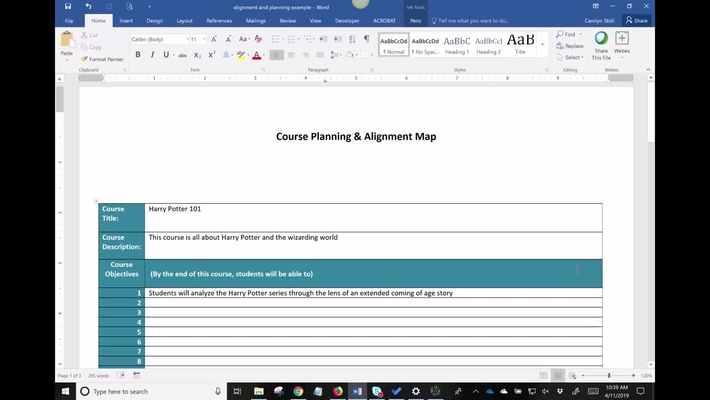Click the Tell me what you want to do box
This screenshot has width=710, height=400.
[473, 20]
